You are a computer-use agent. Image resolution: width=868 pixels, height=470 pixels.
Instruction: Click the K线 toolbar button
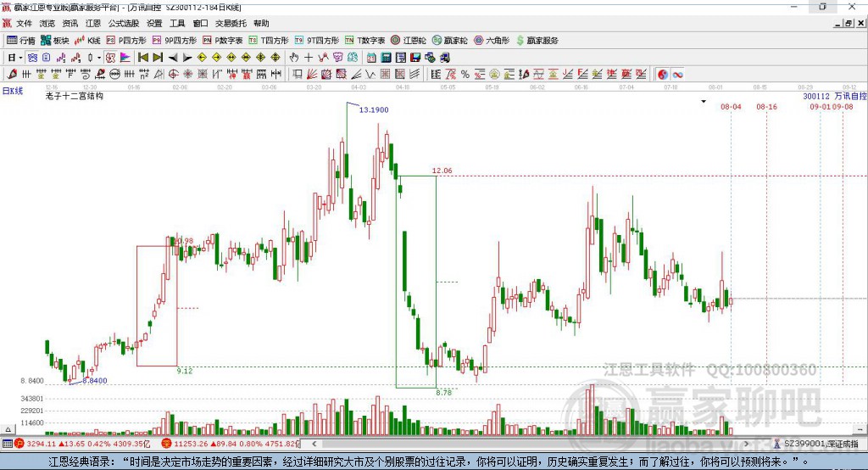[87, 41]
